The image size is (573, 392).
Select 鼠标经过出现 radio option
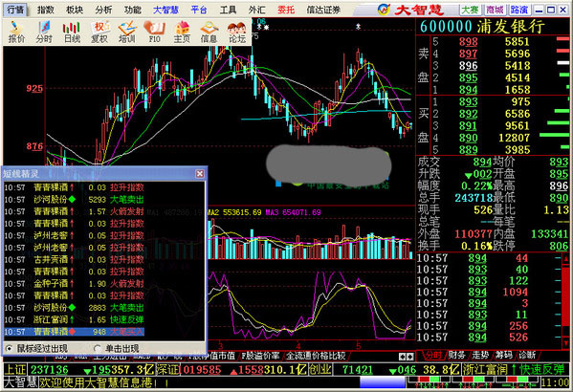[x=37, y=349]
